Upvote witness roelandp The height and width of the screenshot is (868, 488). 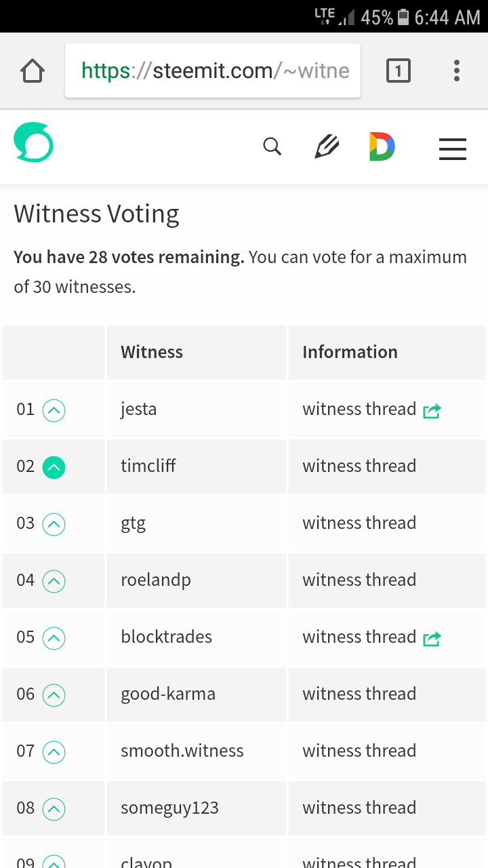pos(54,581)
